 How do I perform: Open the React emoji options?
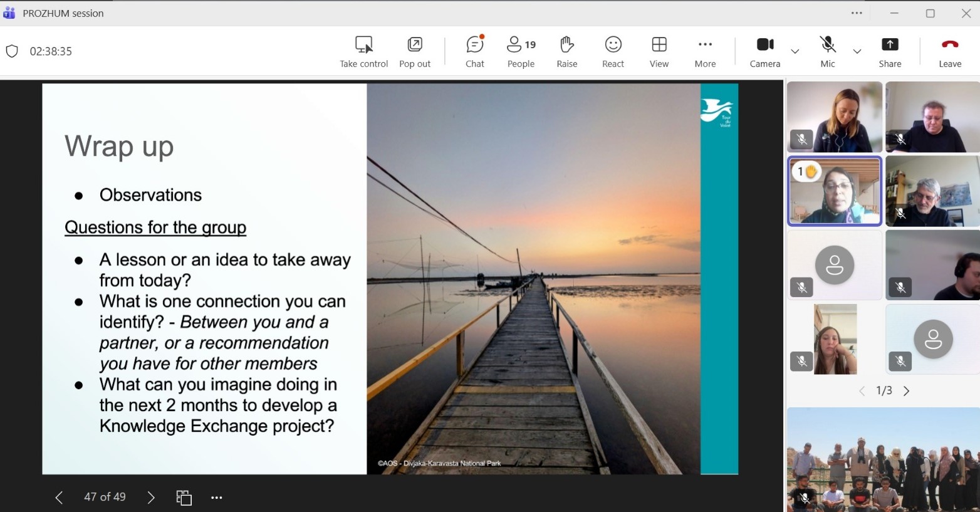tap(613, 51)
